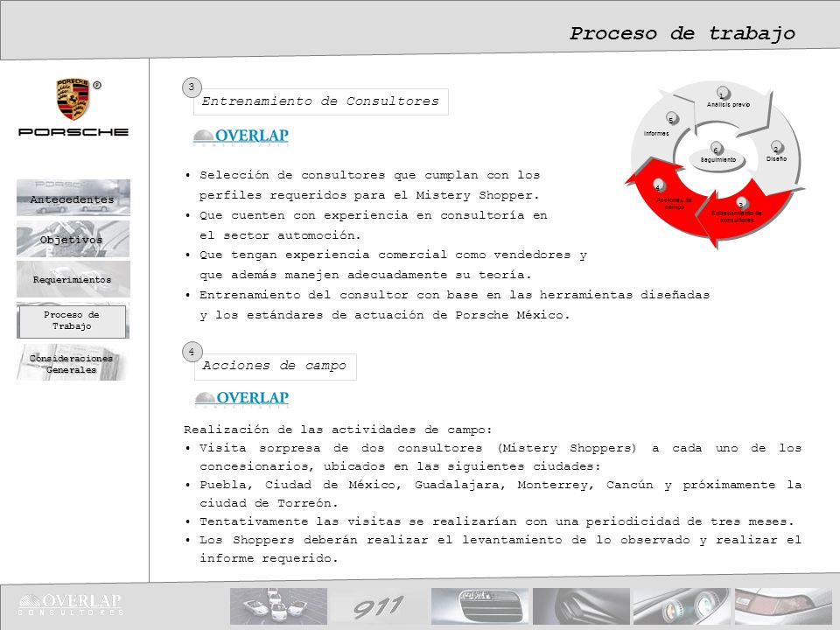Open the footer thumbnail of several Porsche cars

[x=278, y=606]
